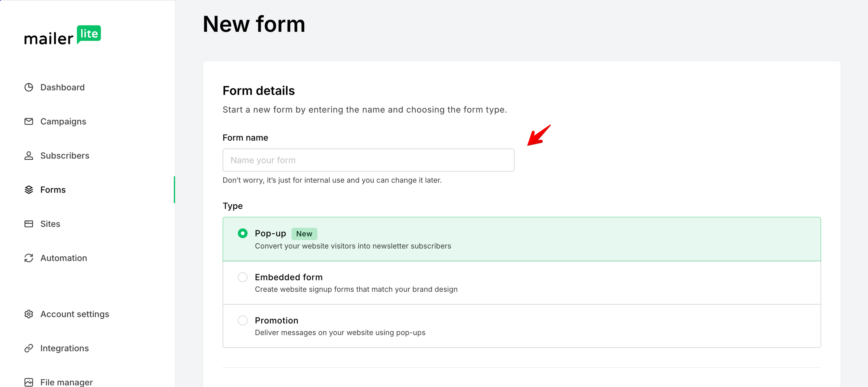
Task: Click the New badge beside Pop-up
Action: click(304, 234)
